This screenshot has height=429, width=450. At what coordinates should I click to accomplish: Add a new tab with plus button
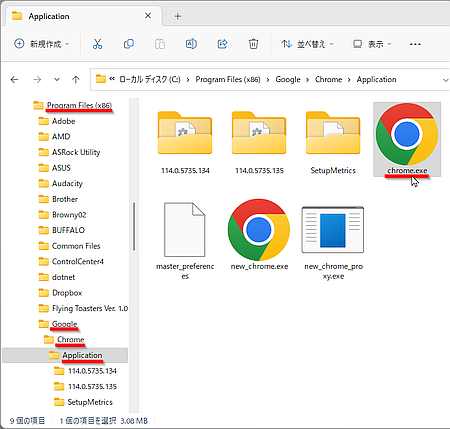click(x=178, y=16)
